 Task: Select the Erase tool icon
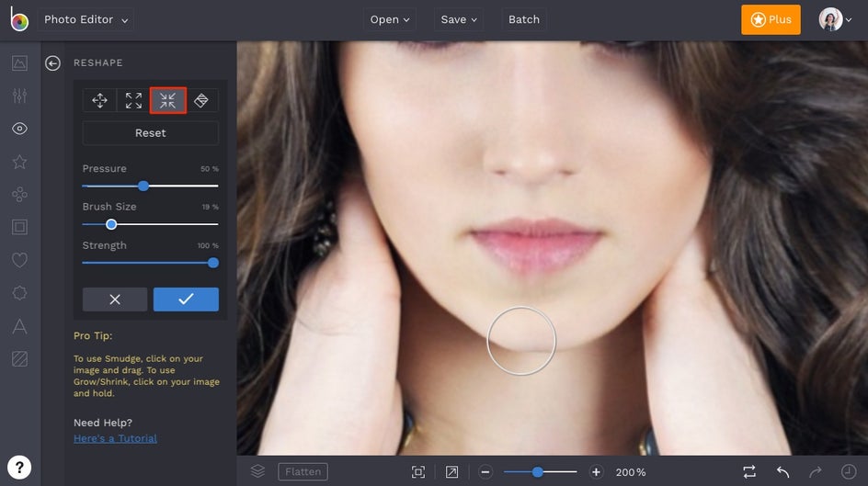pos(201,101)
